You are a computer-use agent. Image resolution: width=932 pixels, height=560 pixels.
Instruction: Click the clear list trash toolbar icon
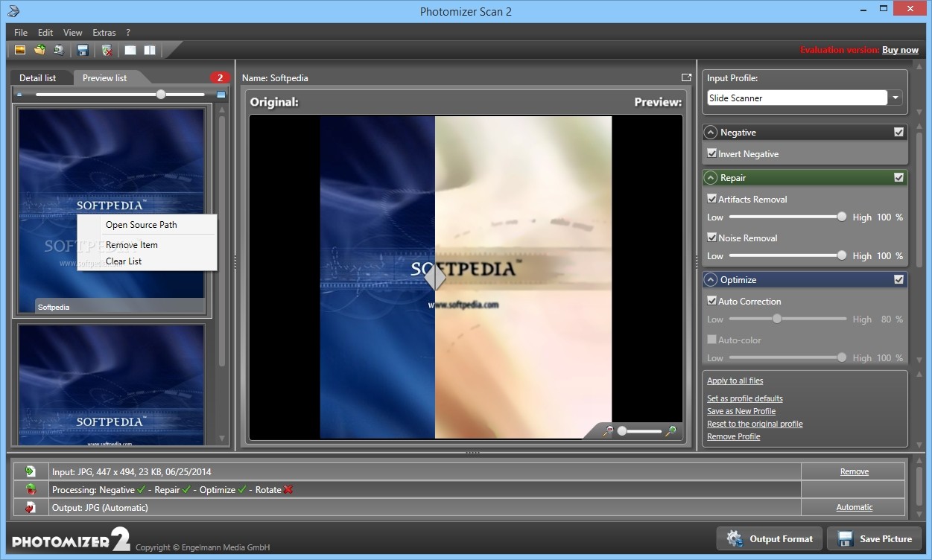click(107, 51)
